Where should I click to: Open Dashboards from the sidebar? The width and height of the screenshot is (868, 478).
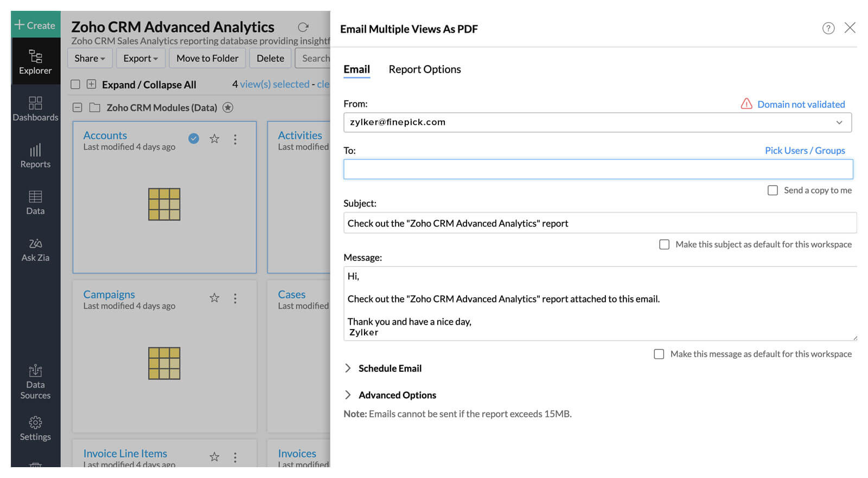(35, 108)
